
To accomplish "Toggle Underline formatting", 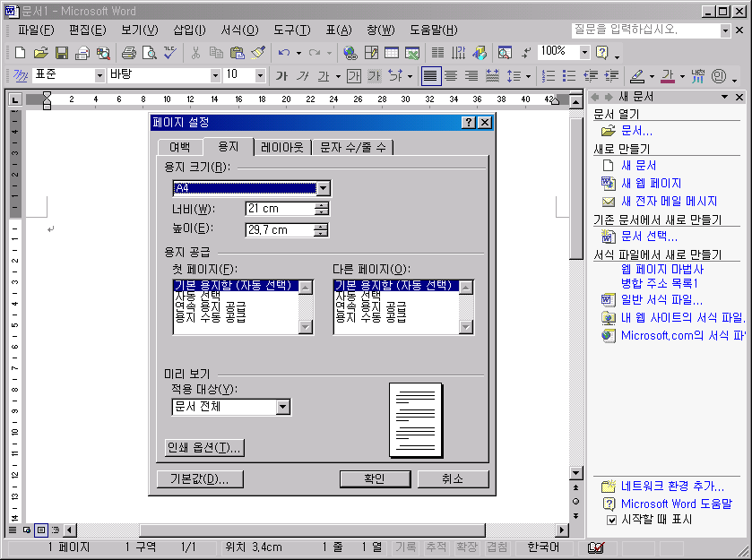I will (324, 76).
